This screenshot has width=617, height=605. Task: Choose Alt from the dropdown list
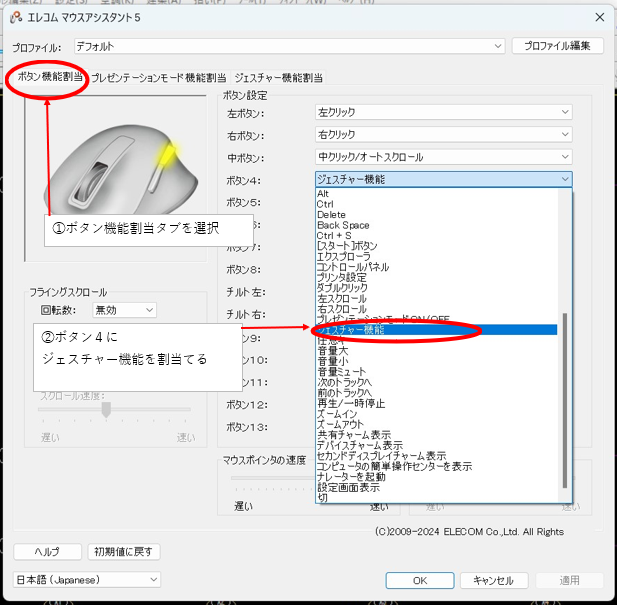click(437, 194)
